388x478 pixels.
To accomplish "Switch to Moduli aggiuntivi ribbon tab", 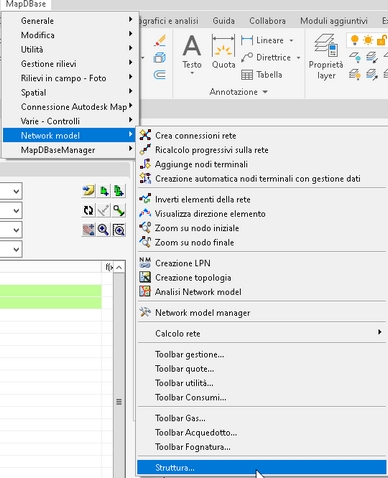I will 334,21.
